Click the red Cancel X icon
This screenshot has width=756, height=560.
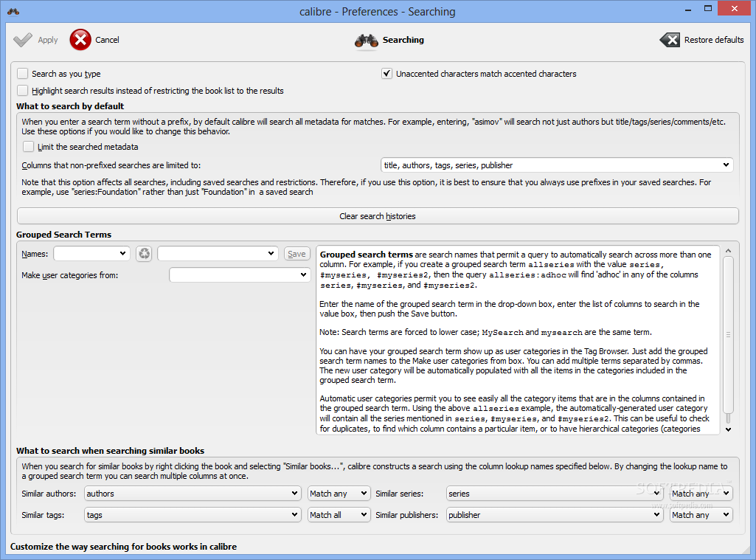coord(80,40)
